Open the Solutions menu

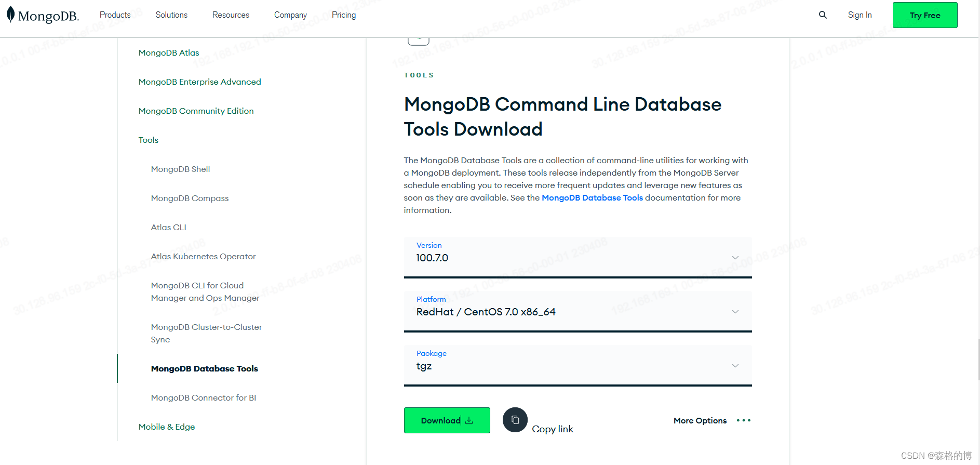[171, 15]
